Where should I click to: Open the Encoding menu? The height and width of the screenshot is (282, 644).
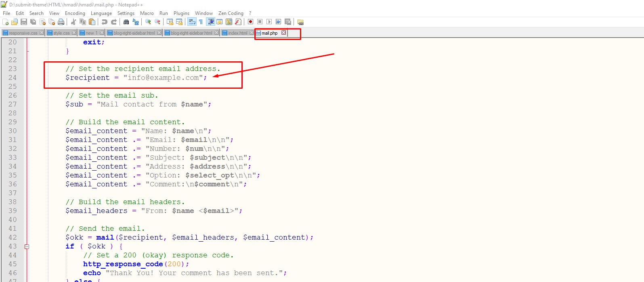pyautogui.click(x=75, y=13)
